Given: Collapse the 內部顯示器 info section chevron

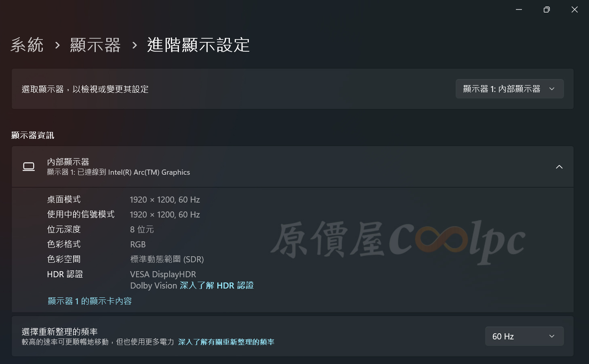Looking at the screenshot, I should click(x=559, y=167).
